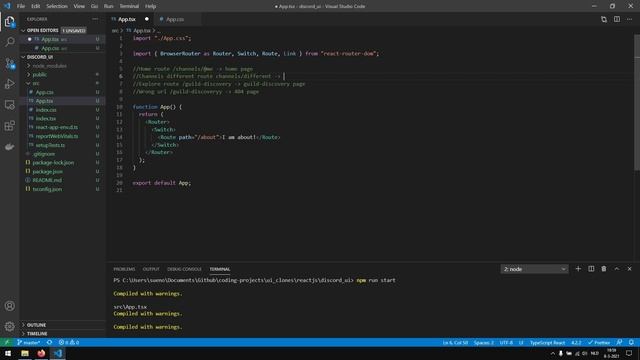
Task: Split the terminal panel
Action: point(591,269)
